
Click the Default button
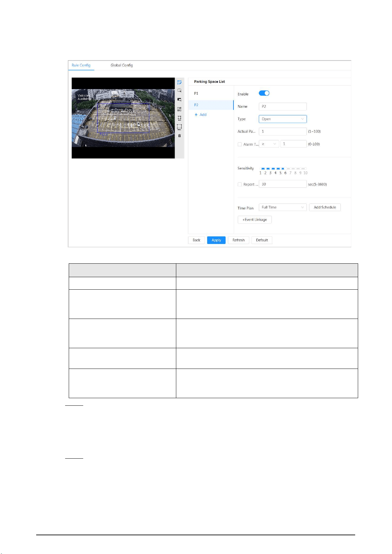pyautogui.click(x=262, y=240)
